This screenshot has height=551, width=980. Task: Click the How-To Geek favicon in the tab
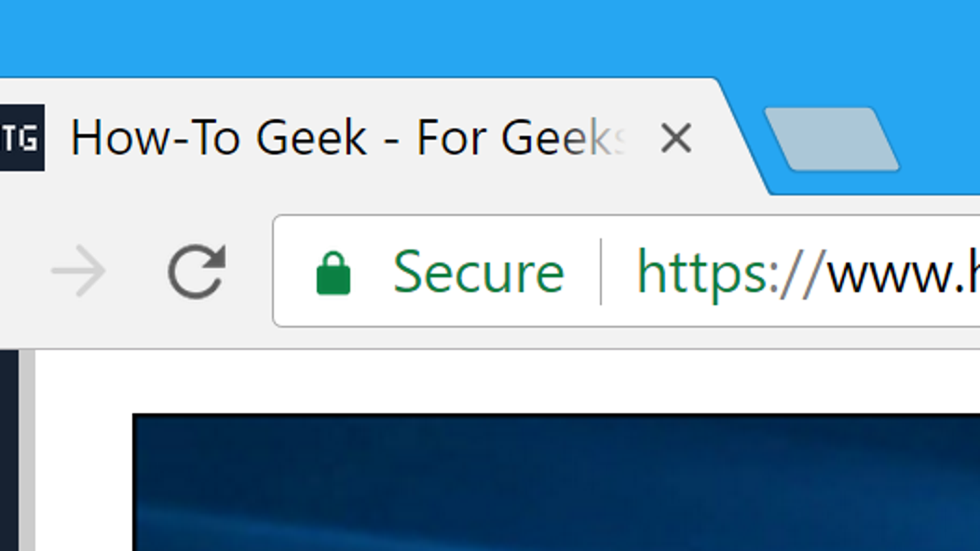click(20, 139)
